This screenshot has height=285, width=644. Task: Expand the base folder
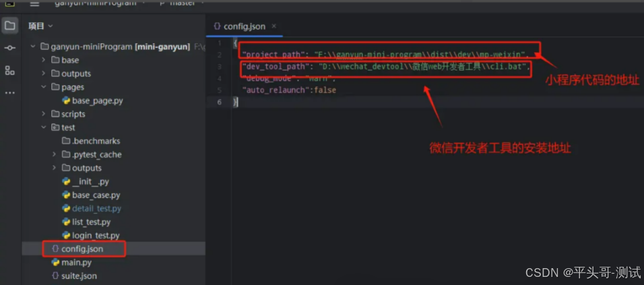[x=44, y=60]
